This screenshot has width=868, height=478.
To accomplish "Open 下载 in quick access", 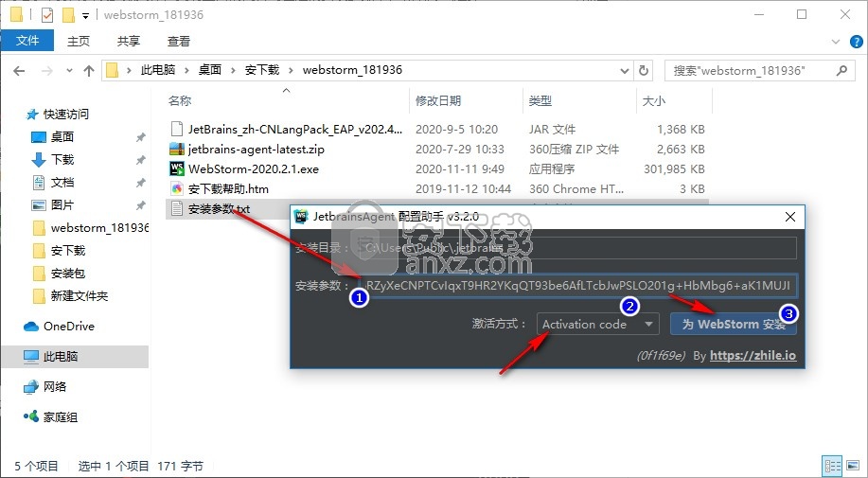I will point(62,159).
